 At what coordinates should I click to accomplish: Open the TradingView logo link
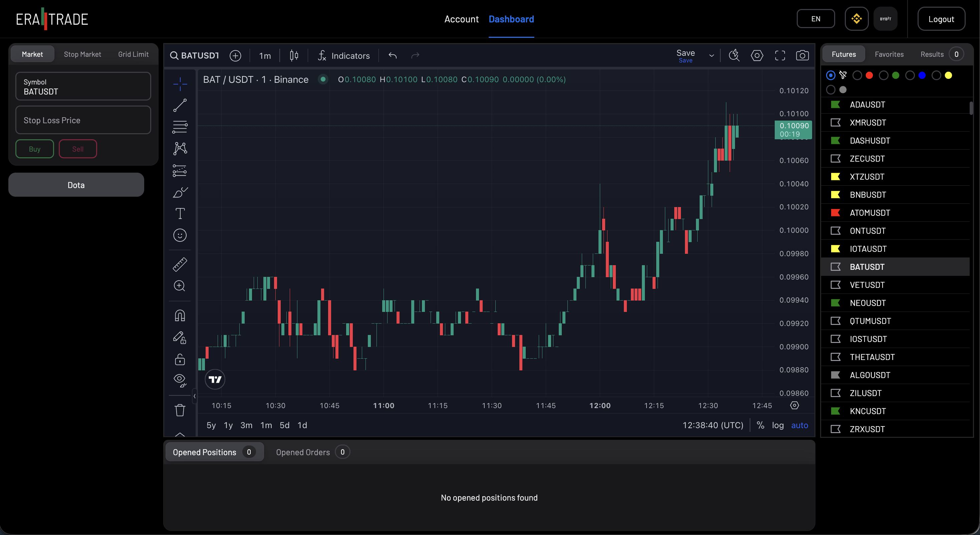click(215, 379)
